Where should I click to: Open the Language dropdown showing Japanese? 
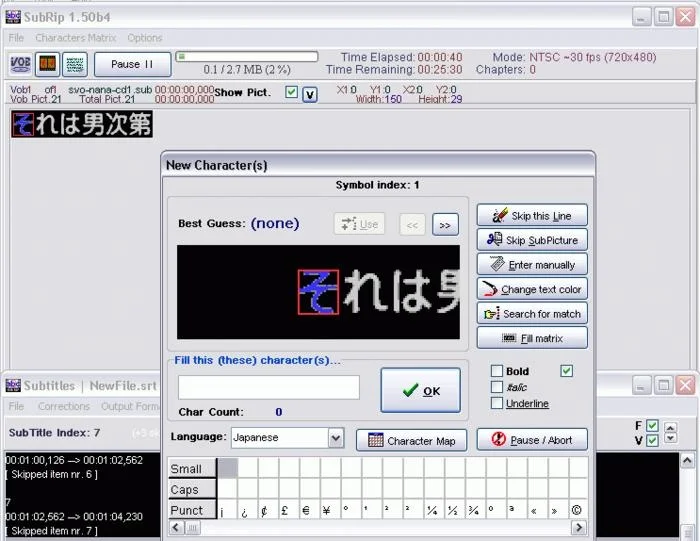288,437
